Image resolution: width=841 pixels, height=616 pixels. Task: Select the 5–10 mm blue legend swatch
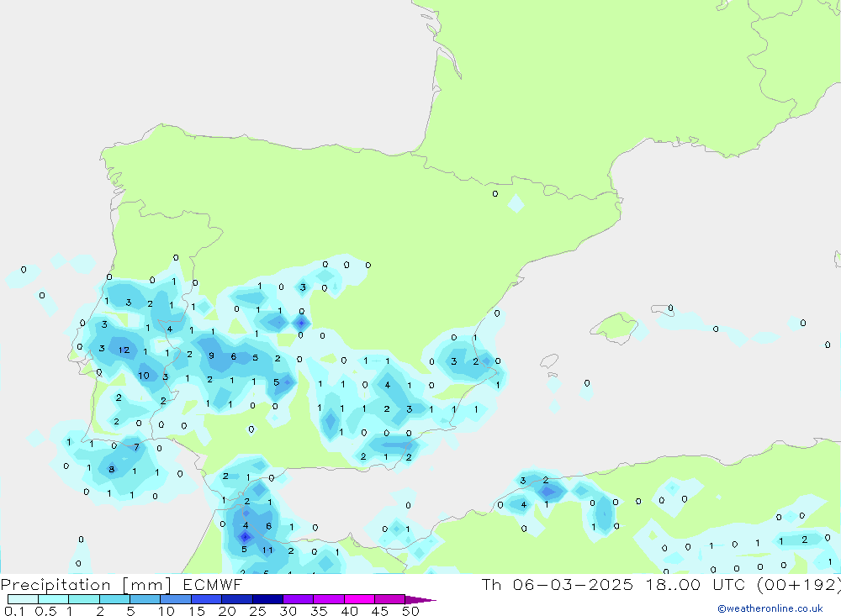pyautogui.click(x=145, y=599)
